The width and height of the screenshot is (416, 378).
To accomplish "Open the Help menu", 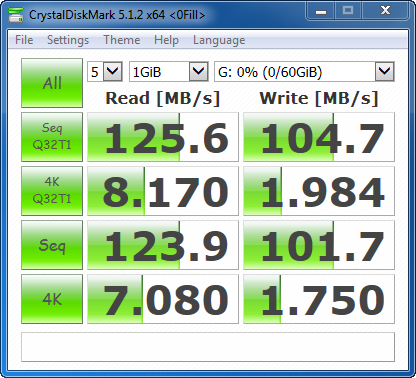I will tap(166, 40).
